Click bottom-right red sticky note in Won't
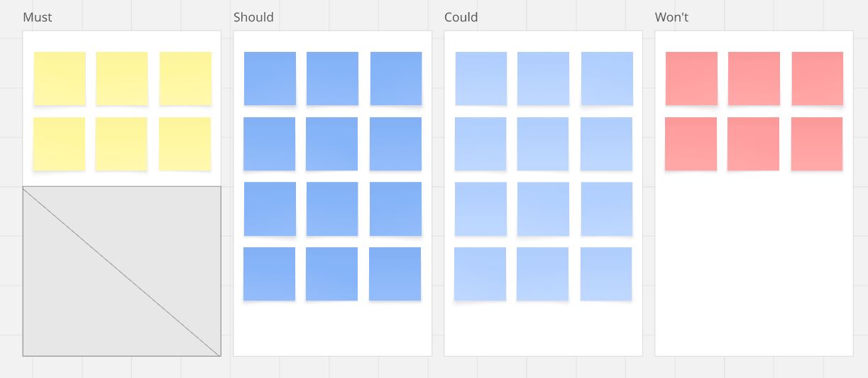The height and width of the screenshot is (378, 868). [x=817, y=144]
